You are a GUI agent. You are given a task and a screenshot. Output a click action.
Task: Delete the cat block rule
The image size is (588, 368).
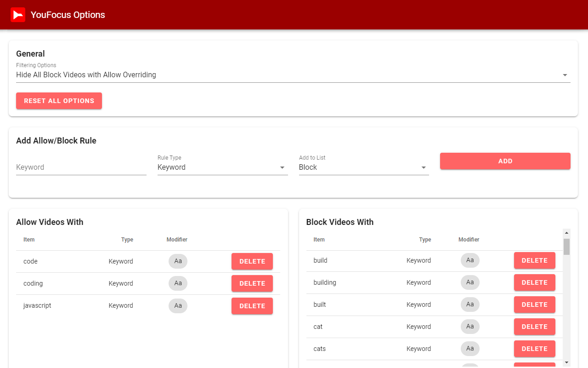click(535, 327)
